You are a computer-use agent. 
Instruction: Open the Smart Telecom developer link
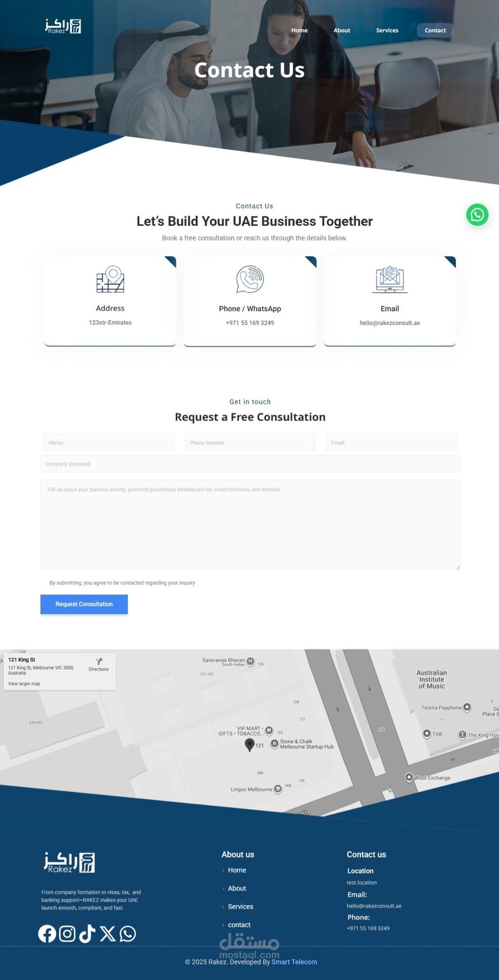point(294,962)
